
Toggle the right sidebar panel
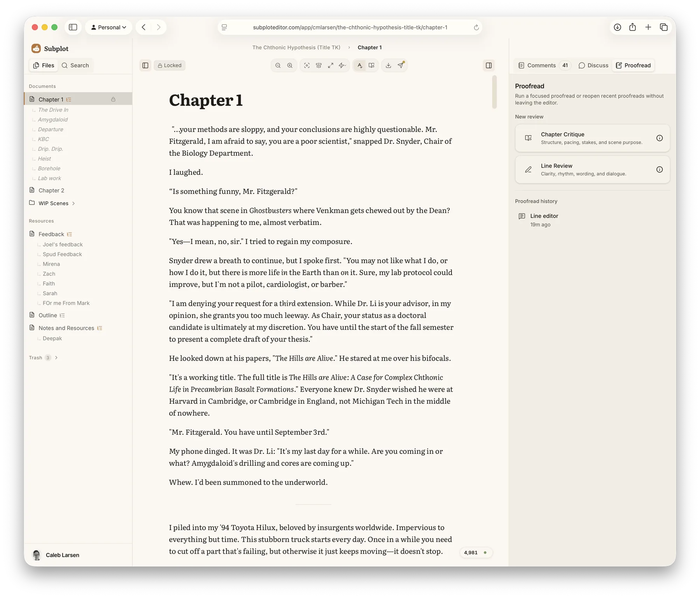489,65
